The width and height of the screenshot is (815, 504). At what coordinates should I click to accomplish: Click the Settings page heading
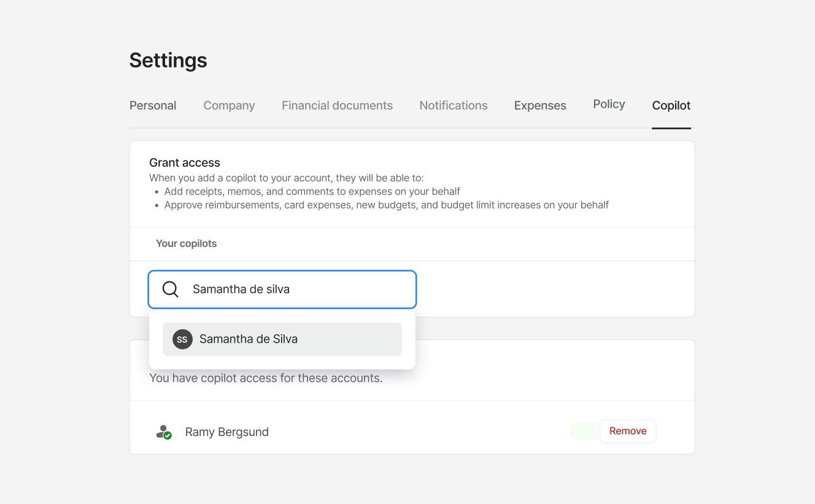click(x=168, y=60)
